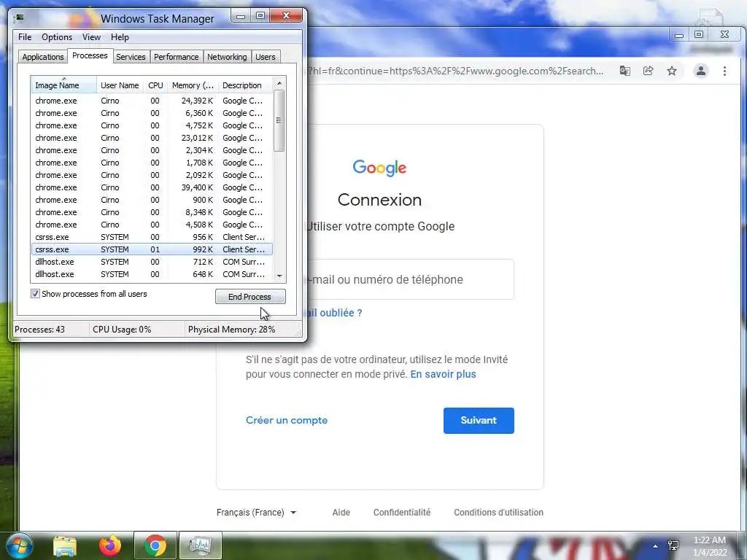The height and width of the screenshot is (560, 747).
Task: Open the View menu
Action: coord(91,36)
